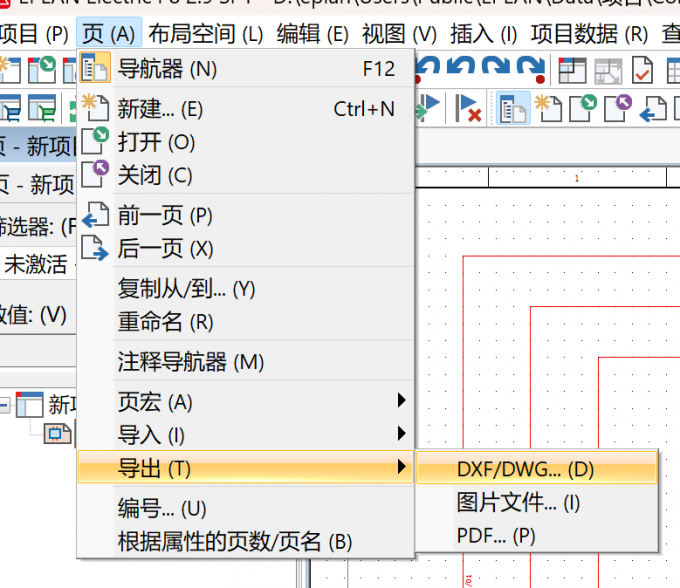Click the page navigator icon in menu

pyautogui.click(x=95, y=68)
